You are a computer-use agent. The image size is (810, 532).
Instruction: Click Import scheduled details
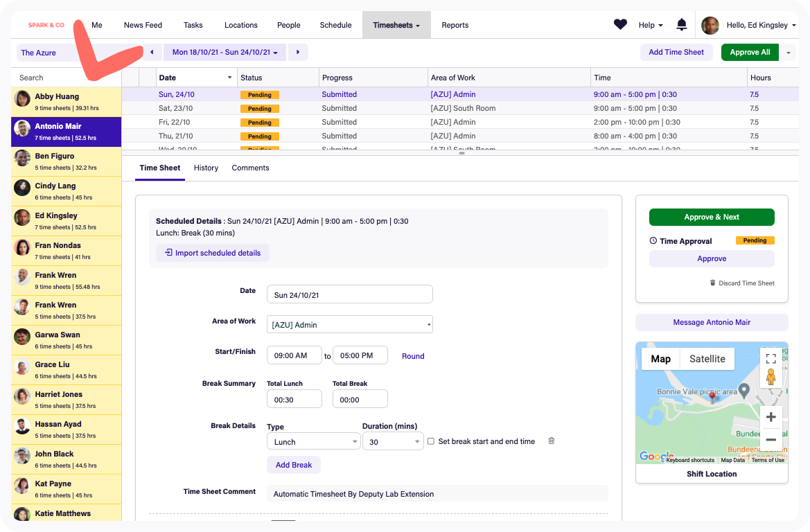pyautogui.click(x=212, y=253)
